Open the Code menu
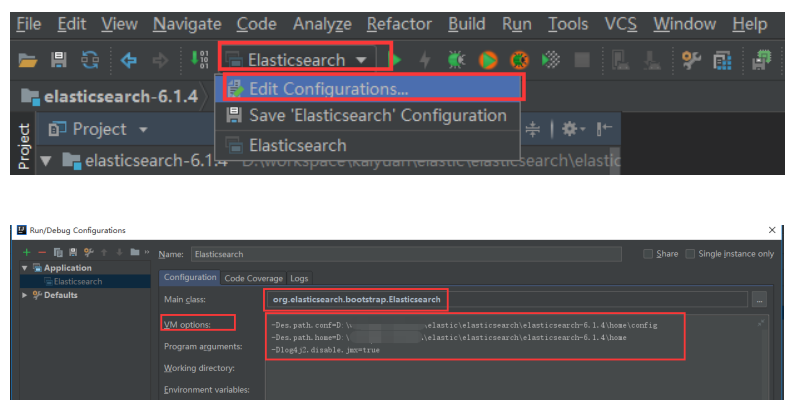Screen dimensions: 785x404 (256, 24)
